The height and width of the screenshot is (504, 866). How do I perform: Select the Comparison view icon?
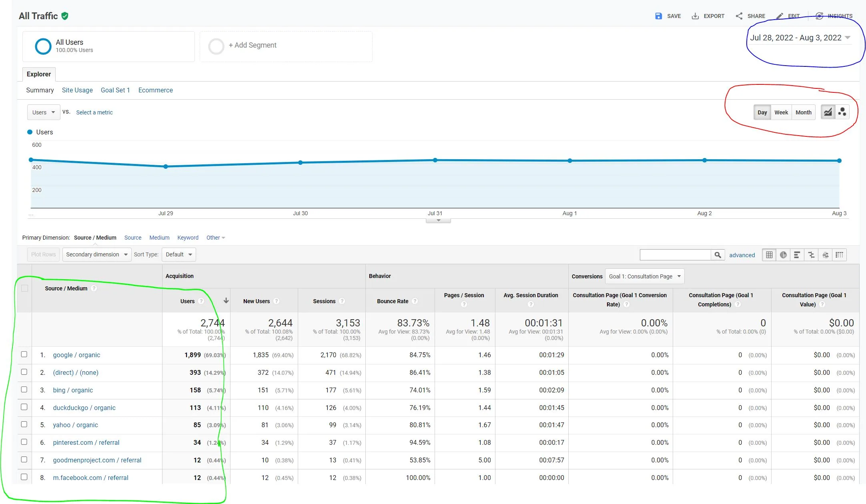point(811,255)
